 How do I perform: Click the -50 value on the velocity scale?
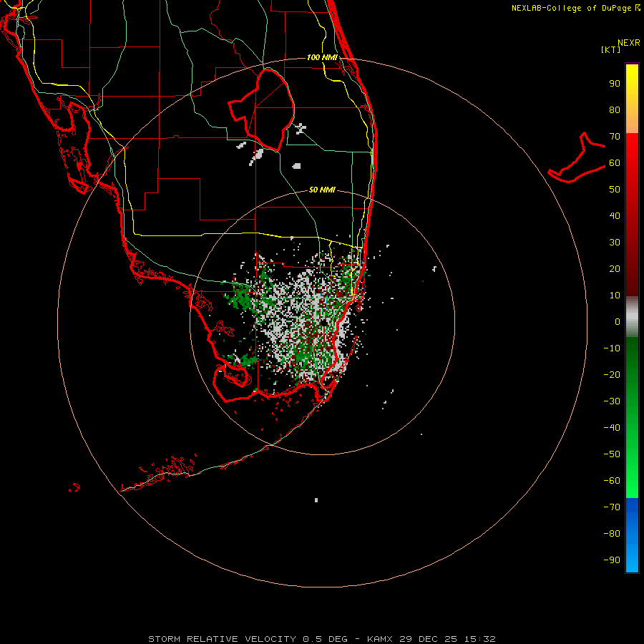point(612,454)
